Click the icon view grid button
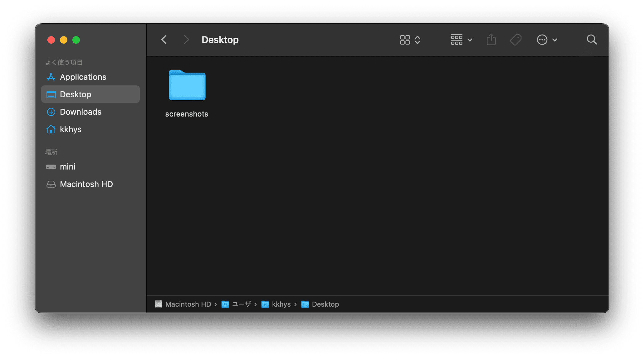The image size is (644, 359). coord(405,40)
